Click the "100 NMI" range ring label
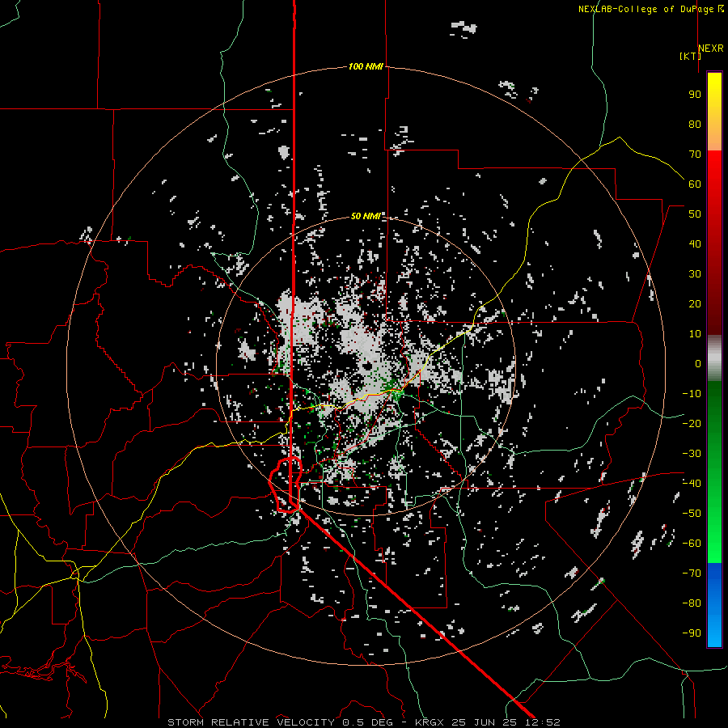 (366, 67)
